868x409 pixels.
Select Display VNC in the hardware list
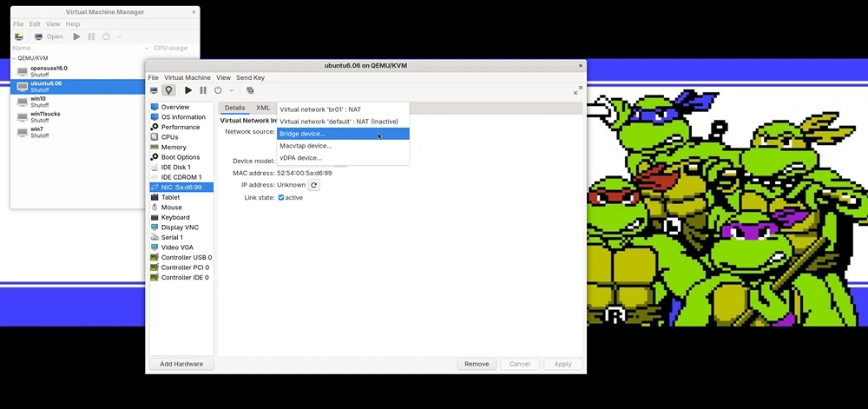181,228
